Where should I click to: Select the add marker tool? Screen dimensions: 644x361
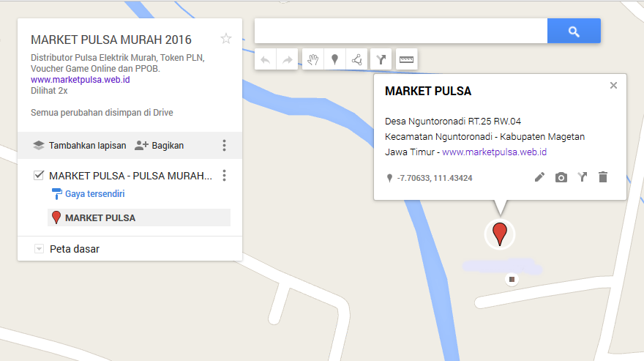[334, 60]
